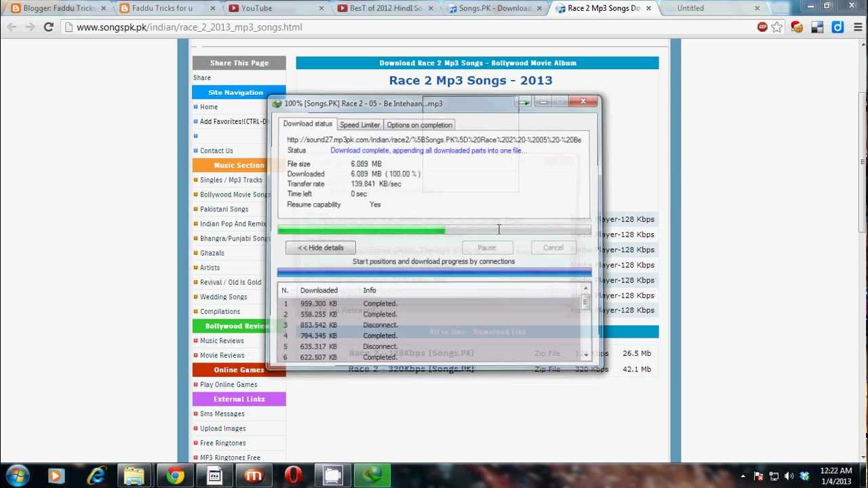Open the Santa-hat extension icon in toolbar

point(797,27)
